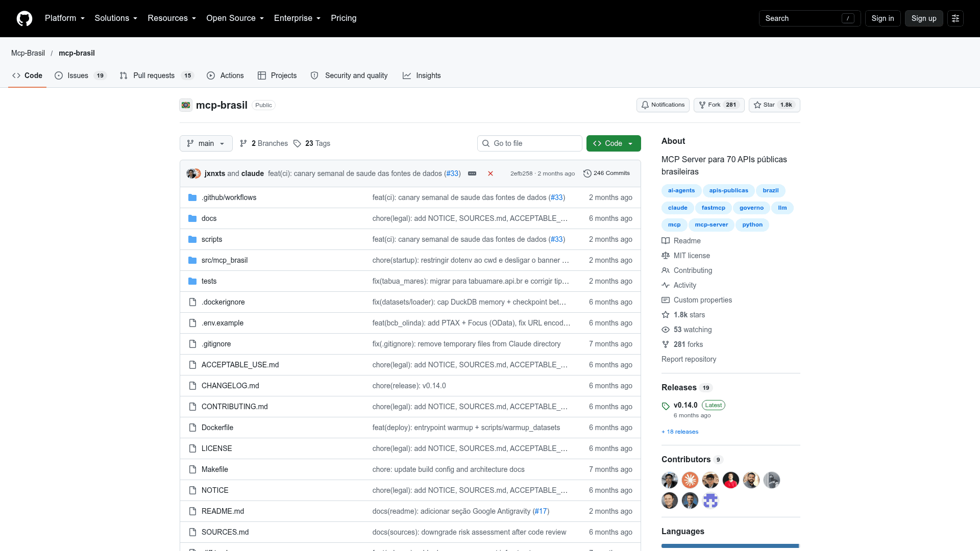Click the claude topic tag
This screenshot has height=551, width=980.
click(678, 208)
